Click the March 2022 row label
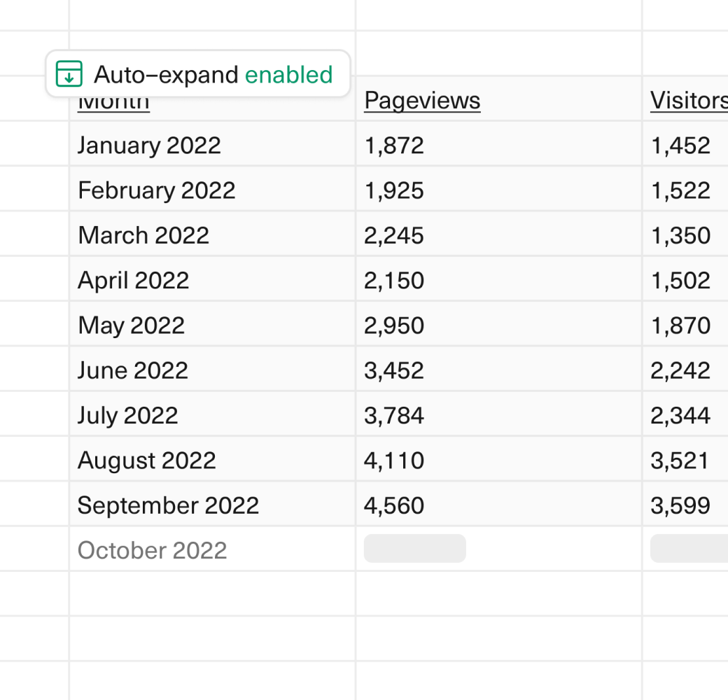Screen dimensions: 728x700 143,235
